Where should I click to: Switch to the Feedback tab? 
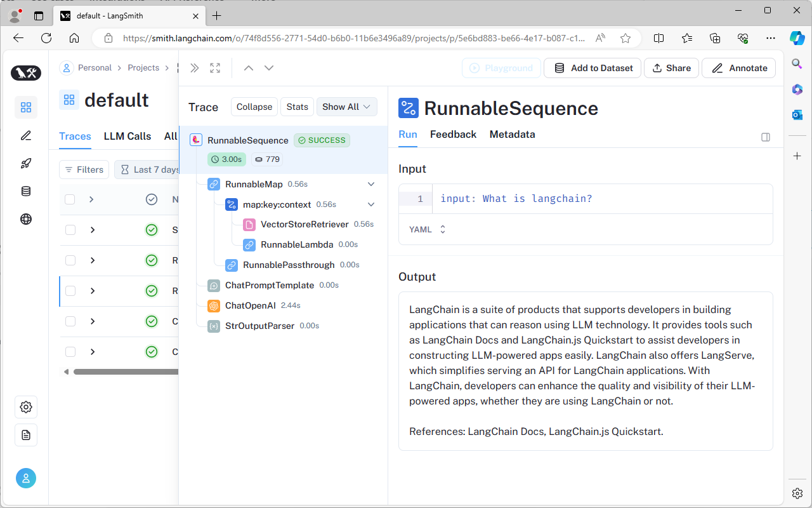453,135
